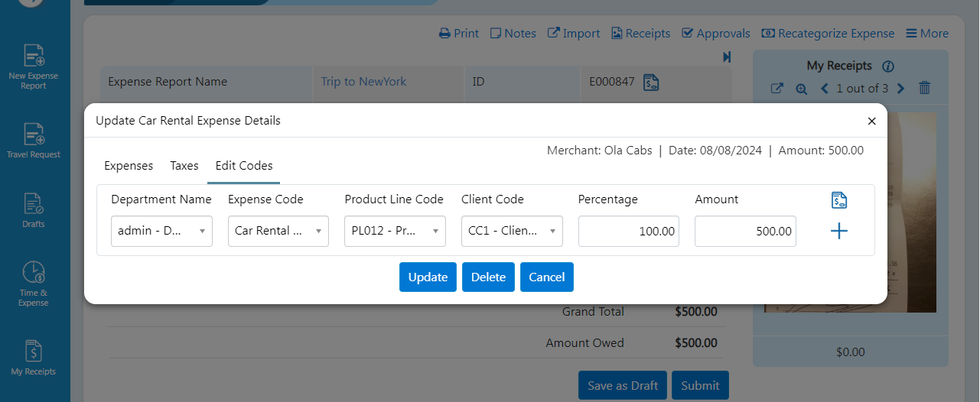Viewport: 980px width, 402px height.
Task: Click the code icon above the plus
Action: coord(839,200)
